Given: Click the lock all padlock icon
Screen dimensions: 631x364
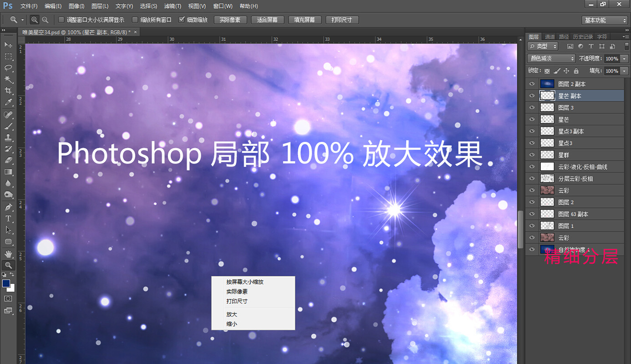Looking at the screenshot, I should click(576, 71).
